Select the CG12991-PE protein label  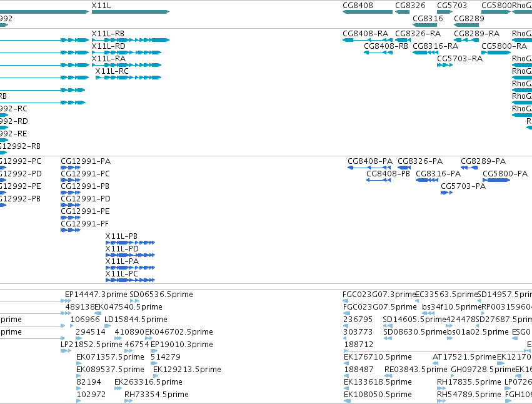(x=85, y=211)
